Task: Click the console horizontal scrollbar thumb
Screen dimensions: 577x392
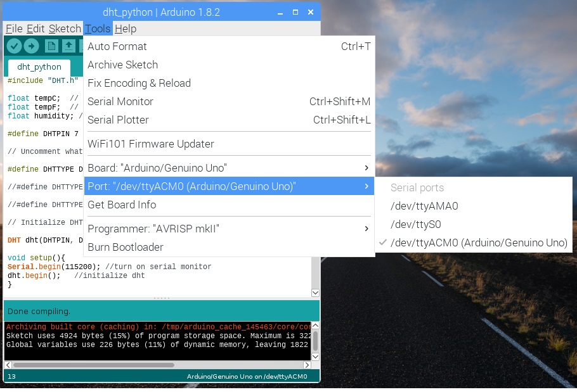Action: [x=93, y=365]
